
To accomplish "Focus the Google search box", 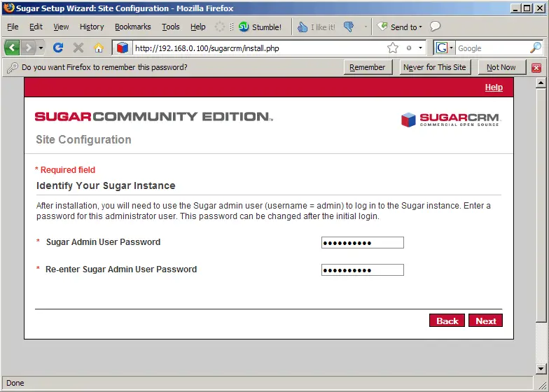I will coord(492,48).
